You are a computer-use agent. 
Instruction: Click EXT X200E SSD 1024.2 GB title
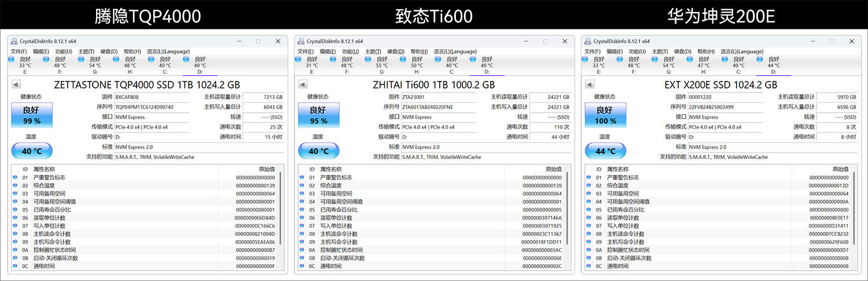click(x=720, y=84)
